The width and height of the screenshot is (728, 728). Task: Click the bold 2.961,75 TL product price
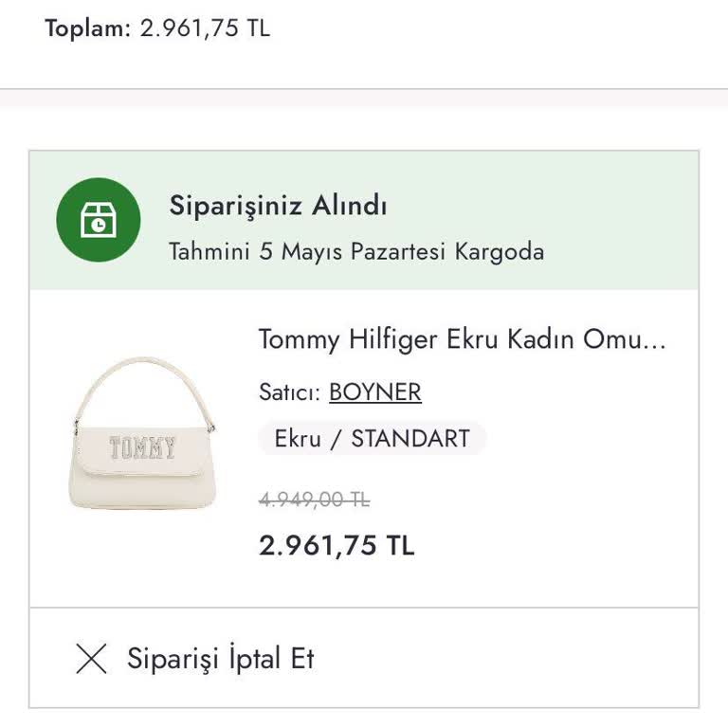click(x=337, y=545)
